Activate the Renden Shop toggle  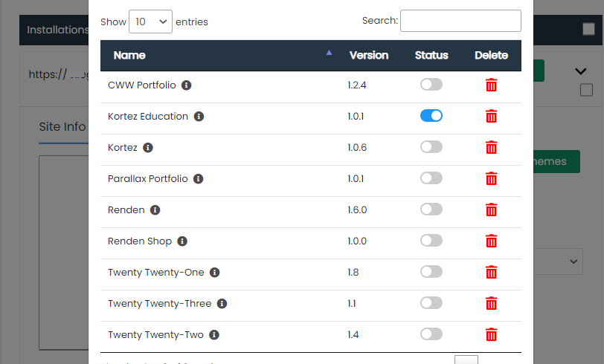click(x=431, y=240)
